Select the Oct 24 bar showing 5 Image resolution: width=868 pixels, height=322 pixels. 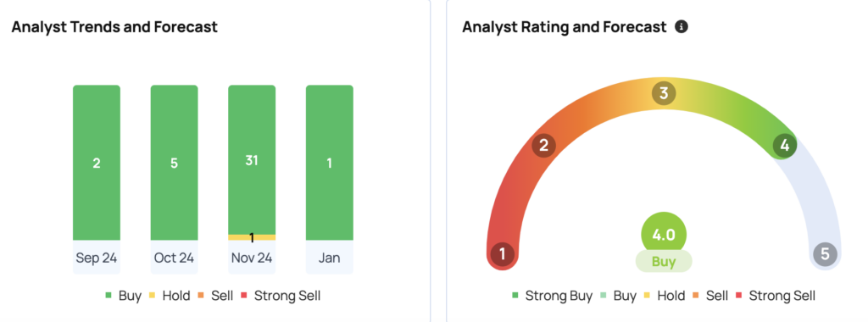click(174, 163)
